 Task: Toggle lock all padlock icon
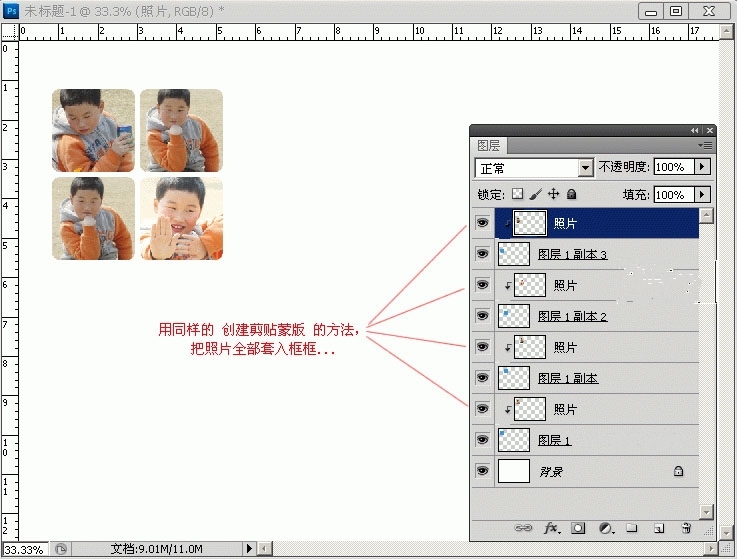point(572,194)
